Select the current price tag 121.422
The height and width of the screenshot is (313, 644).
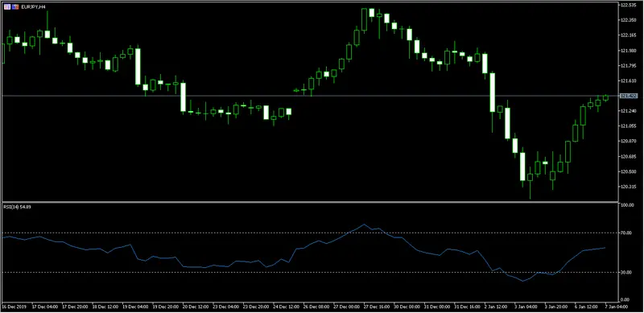pos(628,96)
